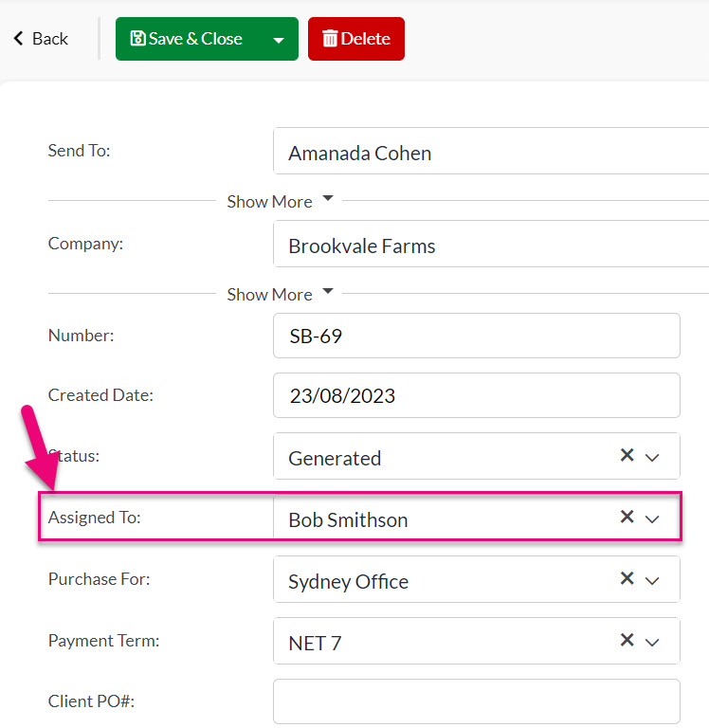Image resolution: width=709 pixels, height=728 pixels.
Task: Click the floppy disk save icon
Action: point(137,38)
